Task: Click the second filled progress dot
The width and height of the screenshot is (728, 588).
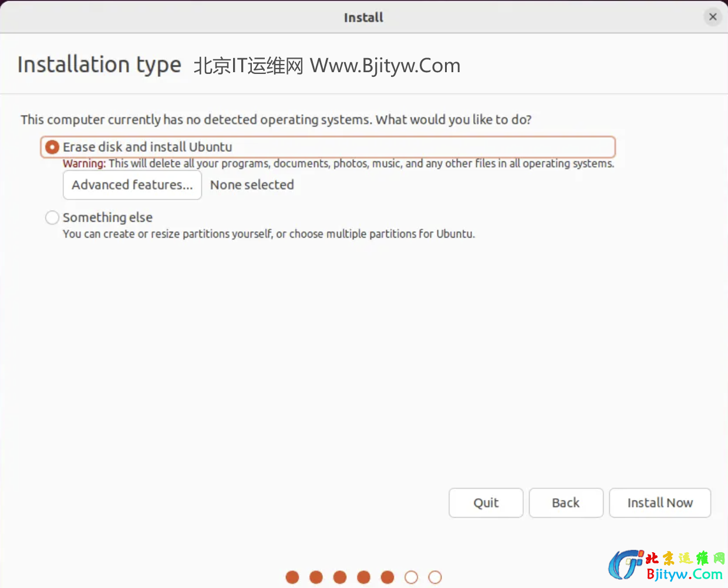Action: pos(316,577)
